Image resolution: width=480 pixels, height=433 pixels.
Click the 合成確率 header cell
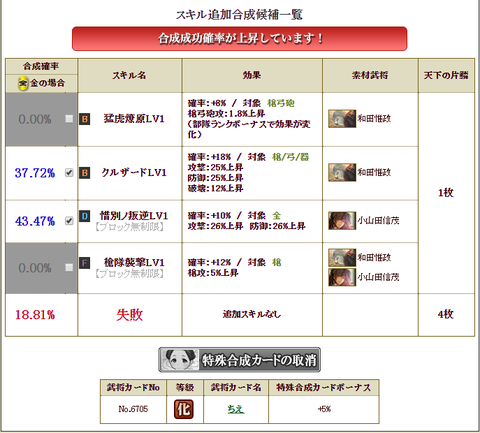click(x=41, y=66)
